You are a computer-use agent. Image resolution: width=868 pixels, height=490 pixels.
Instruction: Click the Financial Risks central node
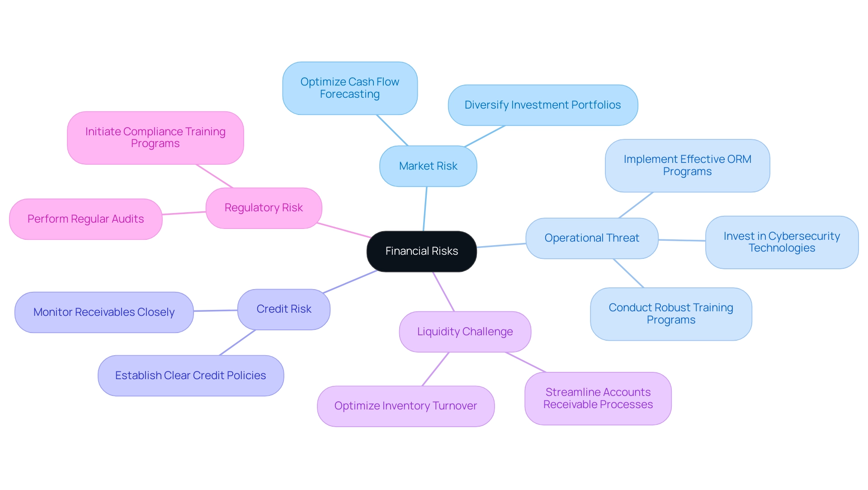(x=434, y=250)
